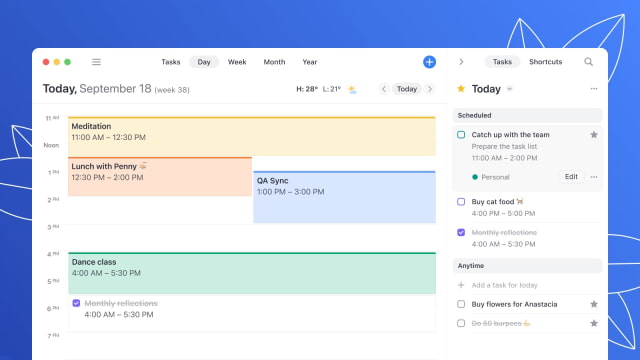
Task: Click the search magnifier icon
Action: [588, 62]
